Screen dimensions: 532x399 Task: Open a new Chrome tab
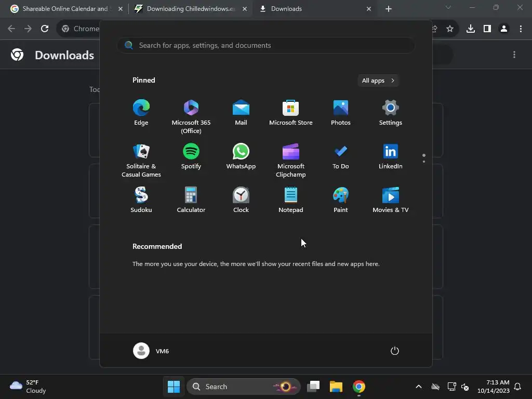(389, 9)
